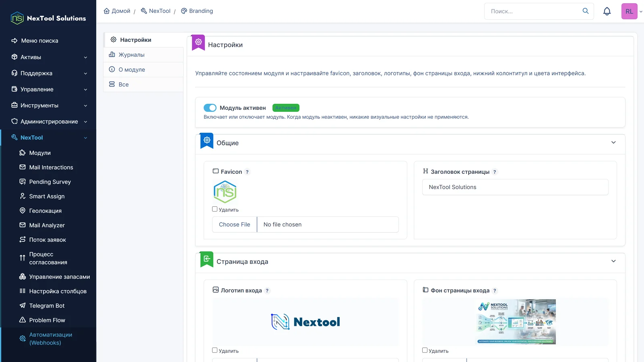Click Choose File for Favicon
The image size is (644, 362).
point(235,224)
